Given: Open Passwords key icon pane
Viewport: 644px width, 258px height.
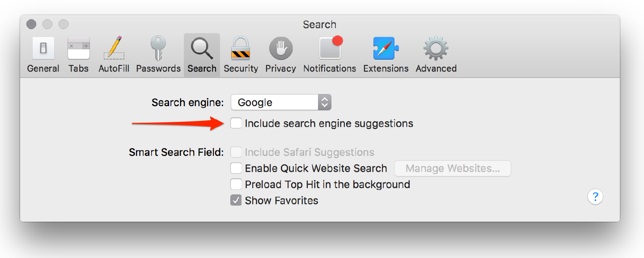Looking at the screenshot, I should click(x=158, y=49).
